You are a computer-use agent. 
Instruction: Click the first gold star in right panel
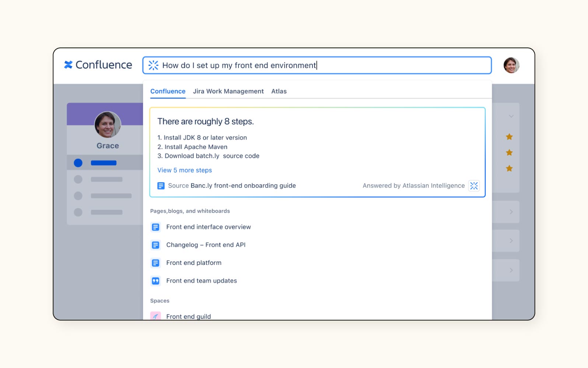tap(509, 137)
